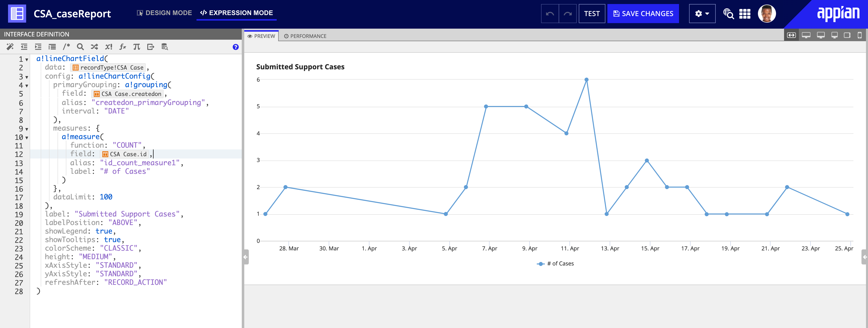Select the phone preview size
868x328 pixels.
[x=859, y=35]
